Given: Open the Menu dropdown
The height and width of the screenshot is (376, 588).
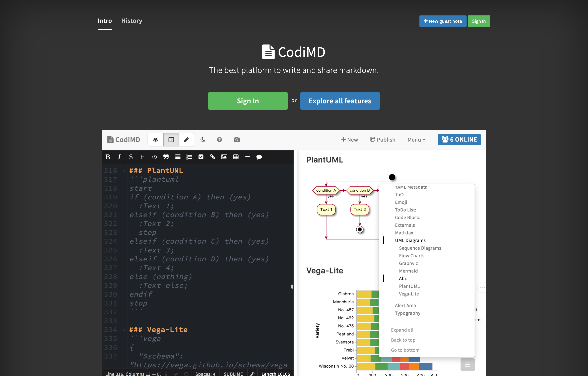Looking at the screenshot, I should [x=417, y=140].
